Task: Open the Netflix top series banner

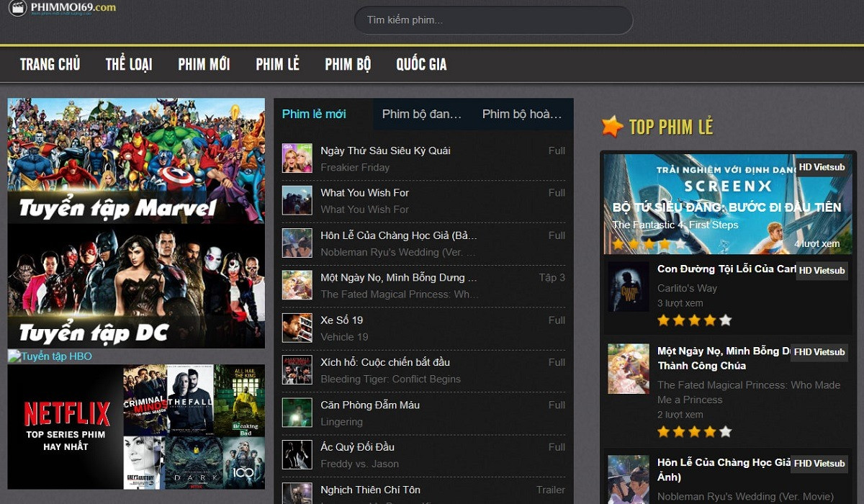Action: click(x=136, y=427)
